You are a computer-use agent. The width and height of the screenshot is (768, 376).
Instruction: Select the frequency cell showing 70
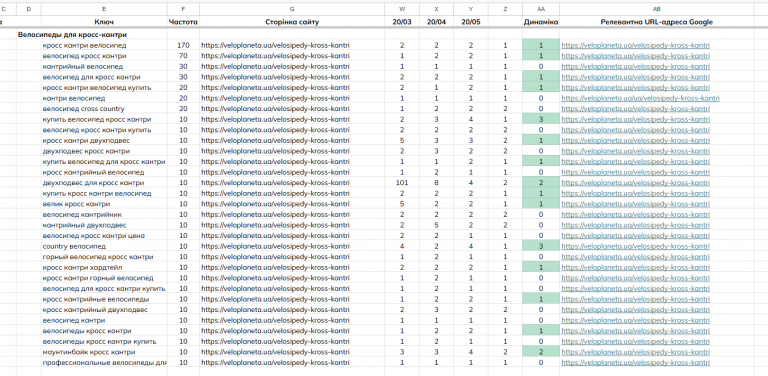[x=183, y=56]
